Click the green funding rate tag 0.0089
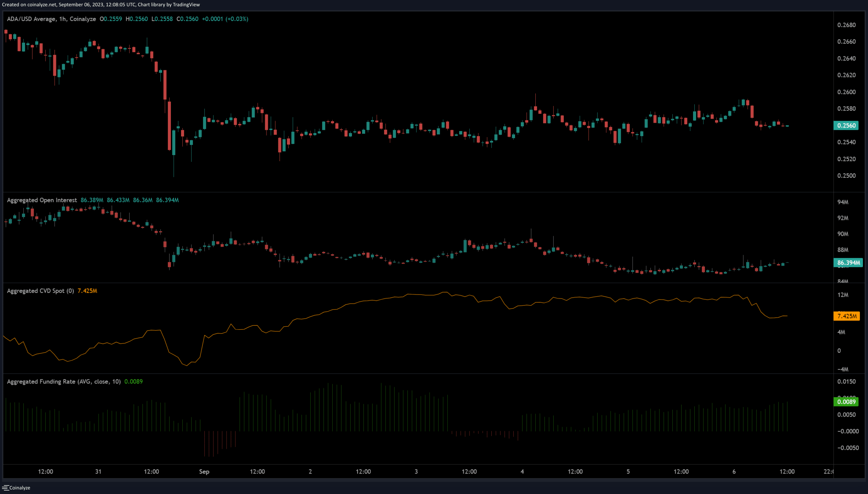Image resolution: width=868 pixels, height=494 pixels. point(846,402)
